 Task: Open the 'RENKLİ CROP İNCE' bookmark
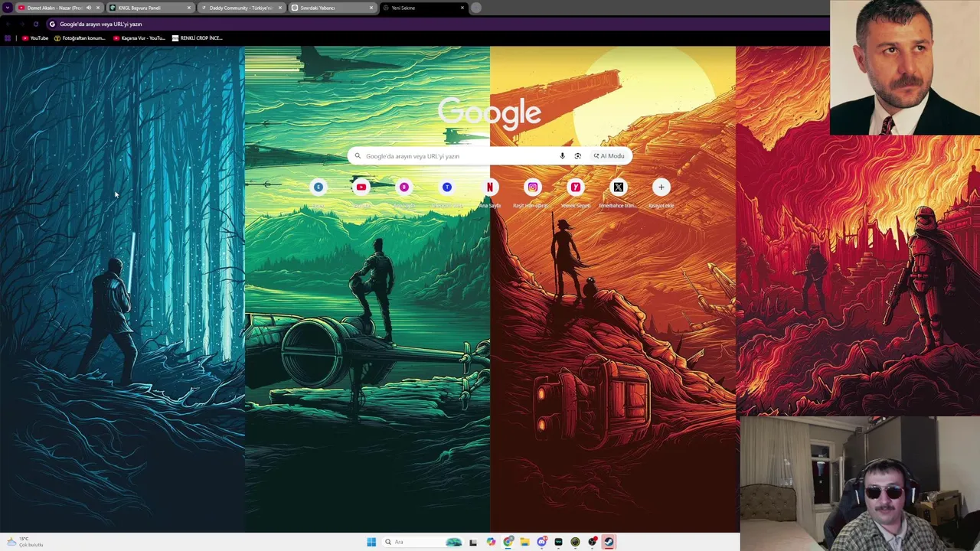tap(197, 37)
